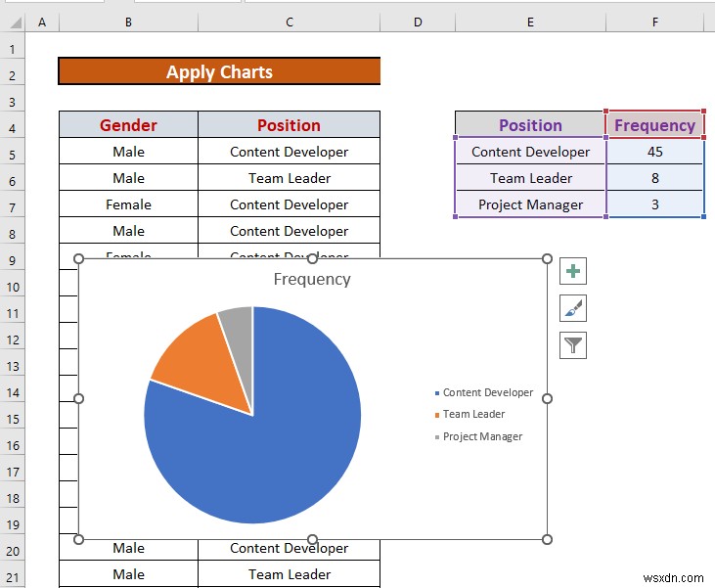Select frequency value 3 cell
The height and width of the screenshot is (588, 715).
click(654, 204)
